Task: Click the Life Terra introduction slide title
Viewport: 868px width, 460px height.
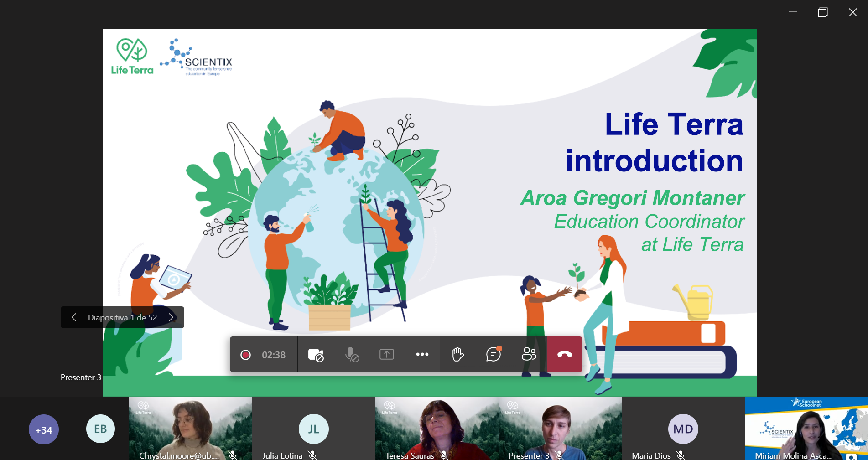Action: [x=655, y=142]
